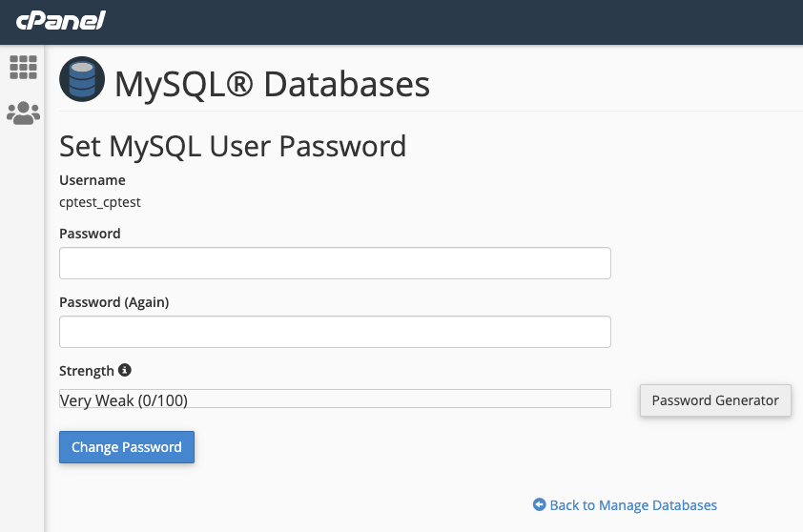Focus the Password input field
The image size is (803, 532).
[335, 263]
